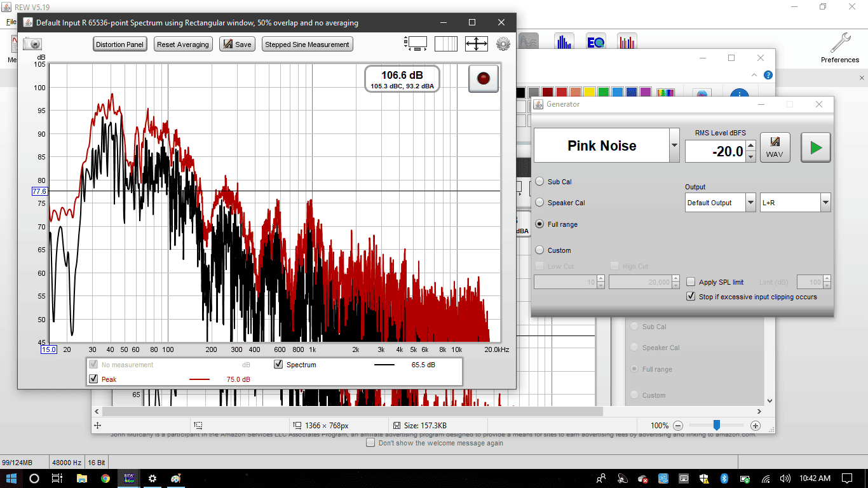Select the green color swatch in Paint
This screenshot has height=488, width=868.
tap(603, 93)
